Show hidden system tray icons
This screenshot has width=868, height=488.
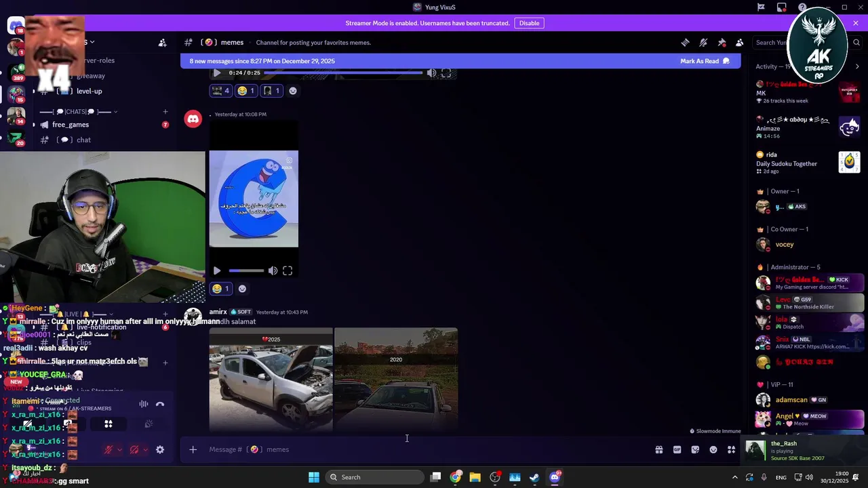(734, 477)
